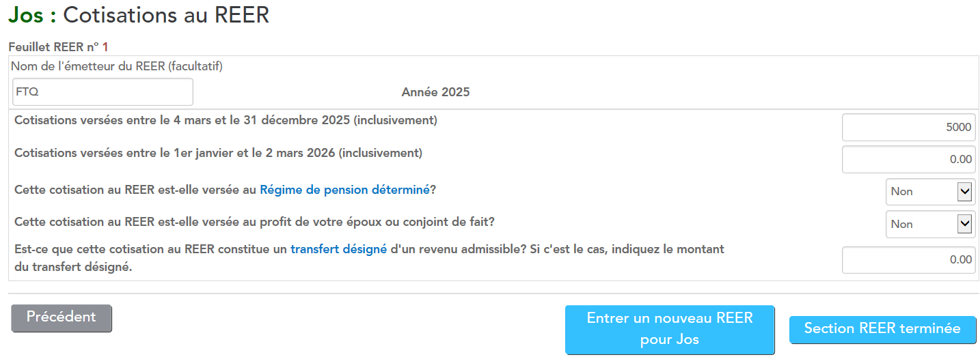This screenshot has width=980, height=359.
Task: Click the 1er janvier au 2 mars 2026 label
Action: tap(218, 153)
